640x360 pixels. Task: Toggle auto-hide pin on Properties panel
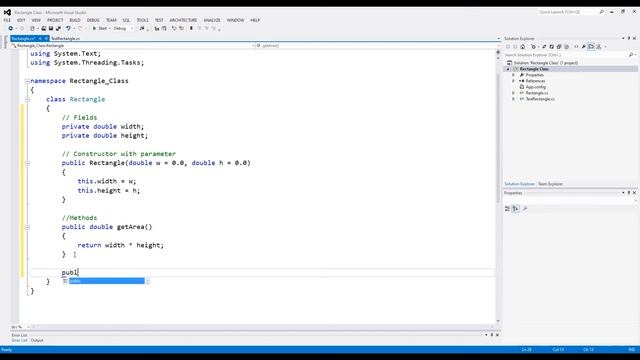click(x=629, y=193)
